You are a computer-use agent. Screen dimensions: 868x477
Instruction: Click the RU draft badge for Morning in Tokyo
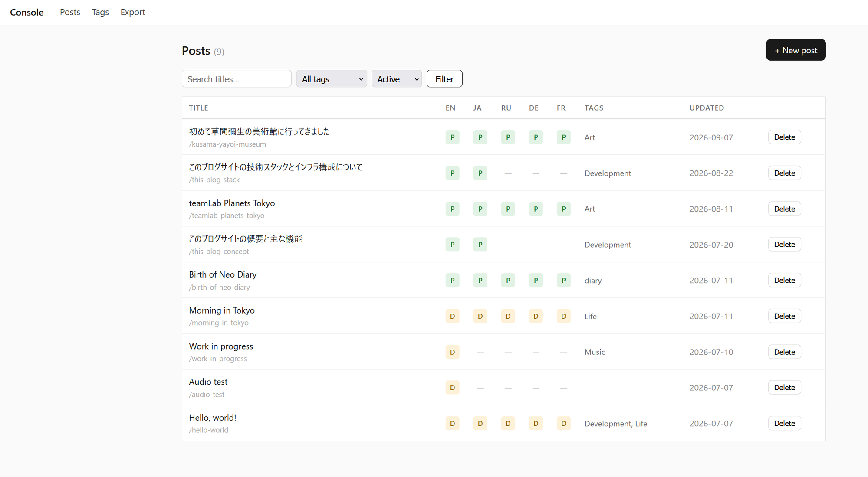pos(508,316)
